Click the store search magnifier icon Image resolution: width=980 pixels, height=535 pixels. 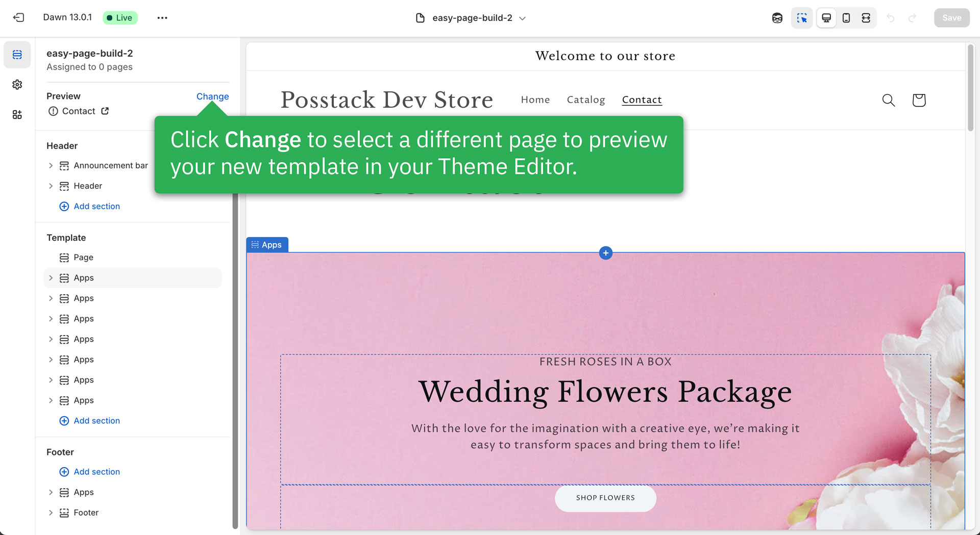(x=889, y=100)
